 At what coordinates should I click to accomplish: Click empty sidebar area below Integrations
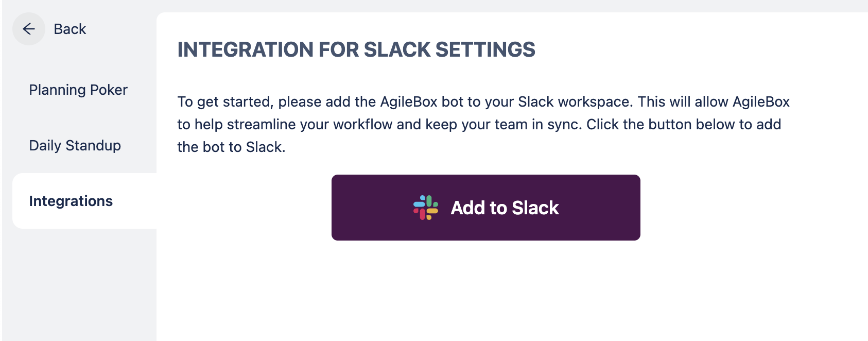pos(79,288)
